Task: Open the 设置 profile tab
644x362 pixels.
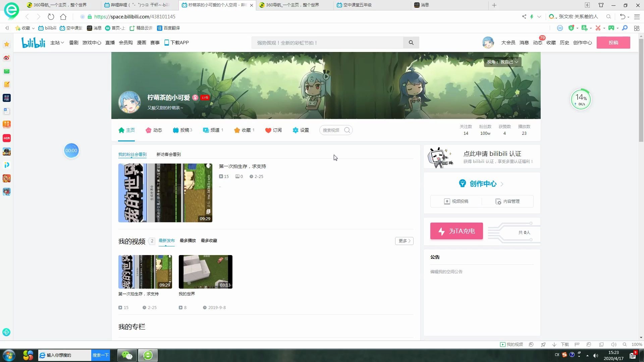Action: pyautogui.click(x=301, y=130)
